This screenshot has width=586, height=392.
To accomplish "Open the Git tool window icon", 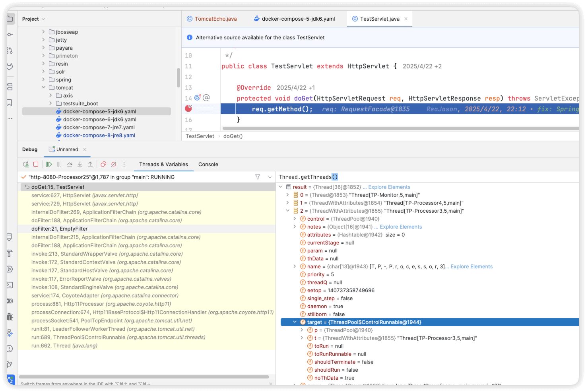I will pyautogui.click(x=10, y=365).
